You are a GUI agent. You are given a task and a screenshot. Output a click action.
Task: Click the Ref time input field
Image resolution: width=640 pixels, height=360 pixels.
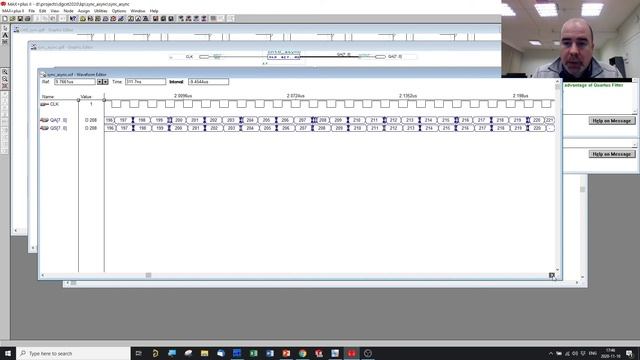point(75,82)
